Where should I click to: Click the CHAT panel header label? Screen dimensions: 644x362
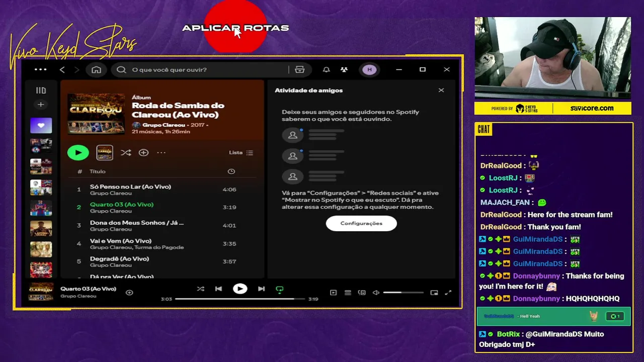click(x=484, y=129)
